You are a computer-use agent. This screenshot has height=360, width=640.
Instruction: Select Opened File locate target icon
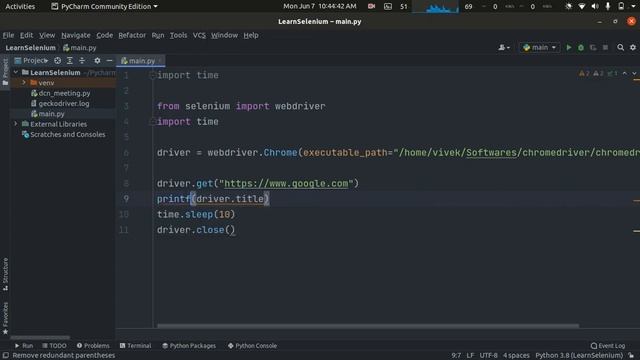[58, 60]
